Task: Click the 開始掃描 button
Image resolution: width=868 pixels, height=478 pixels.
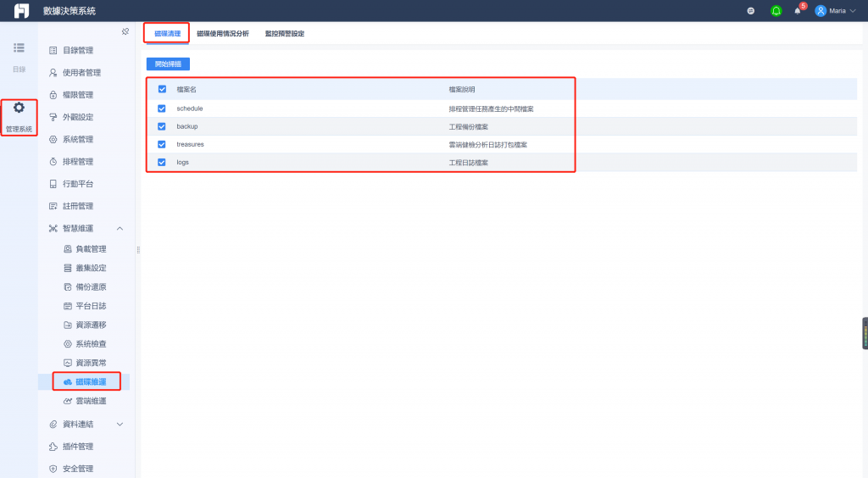Action: click(169, 64)
